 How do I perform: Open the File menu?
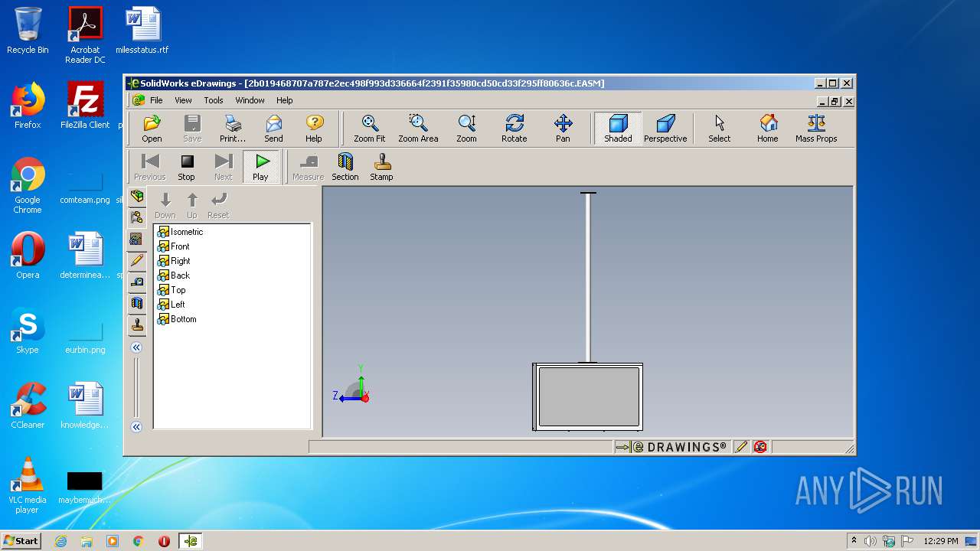(156, 100)
